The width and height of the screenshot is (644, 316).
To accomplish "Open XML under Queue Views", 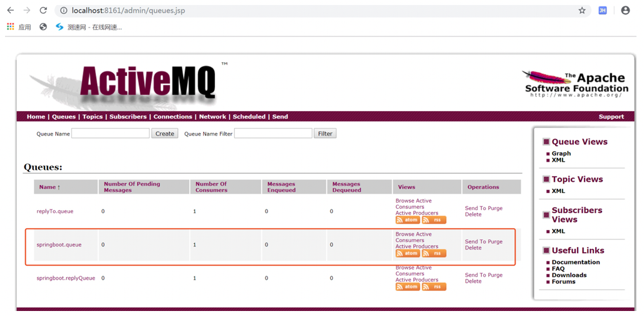I will tap(558, 160).
